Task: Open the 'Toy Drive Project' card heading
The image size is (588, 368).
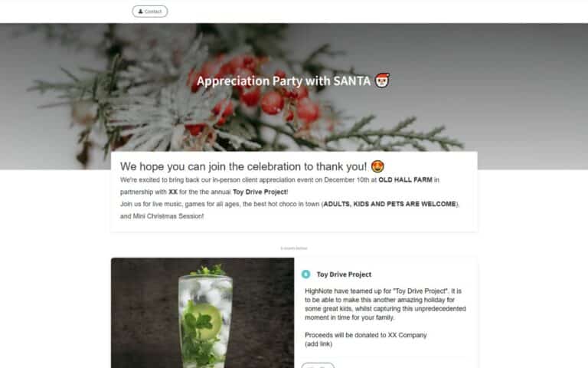Action: [344, 274]
